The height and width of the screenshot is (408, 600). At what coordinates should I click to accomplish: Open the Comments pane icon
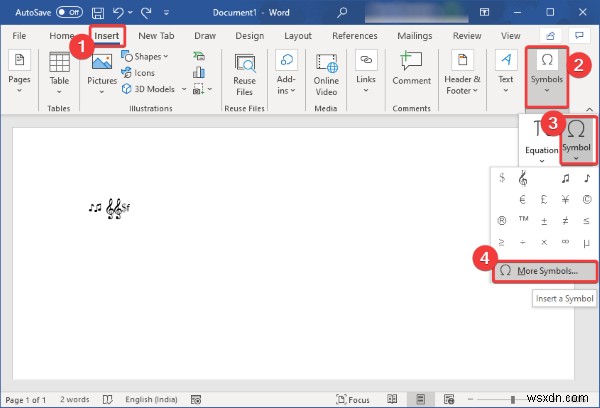(579, 36)
